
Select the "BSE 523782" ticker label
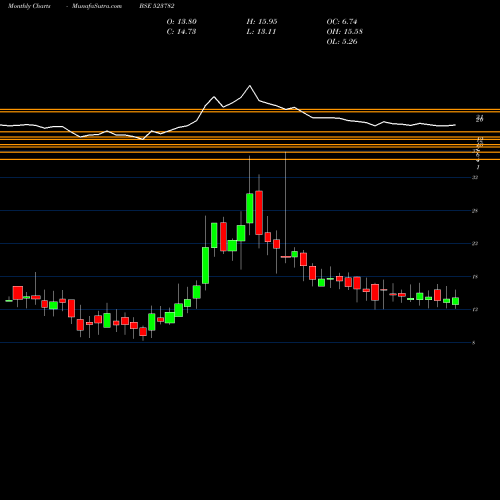(157, 6)
